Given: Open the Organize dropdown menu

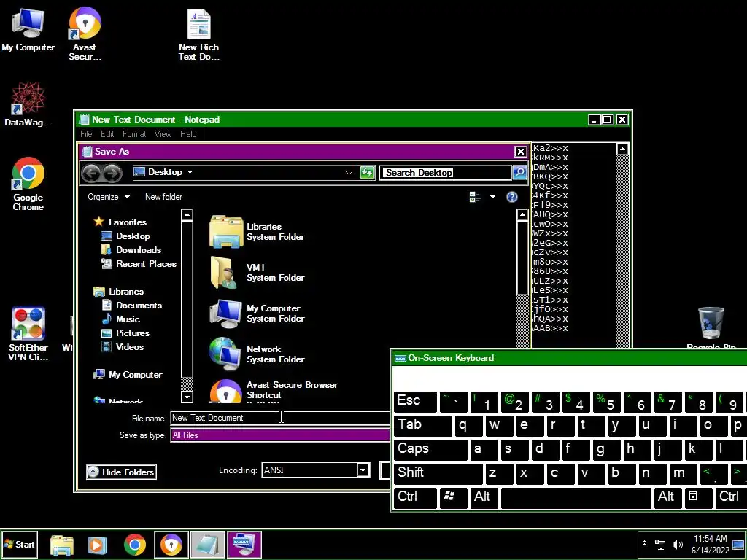Looking at the screenshot, I should coord(109,197).
